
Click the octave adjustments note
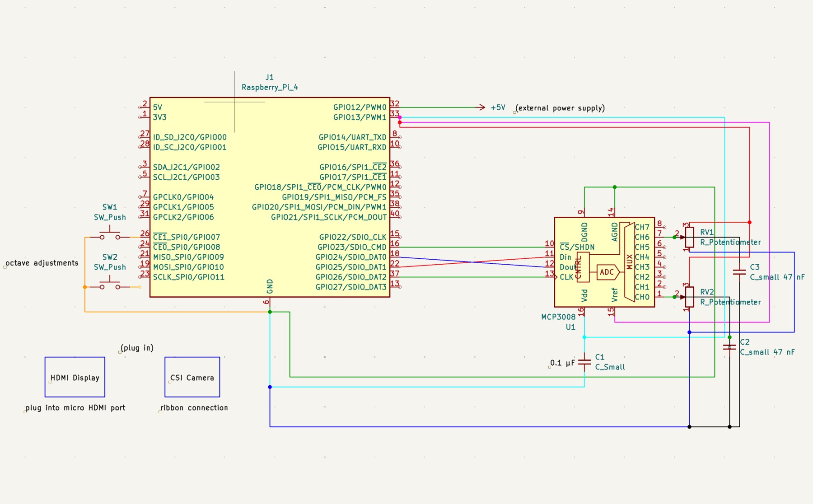[x=42, y=263]
